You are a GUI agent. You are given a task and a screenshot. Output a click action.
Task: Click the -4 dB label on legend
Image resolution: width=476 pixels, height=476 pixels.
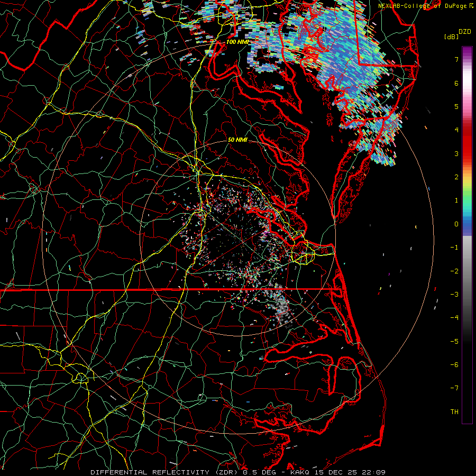[454, 318]
